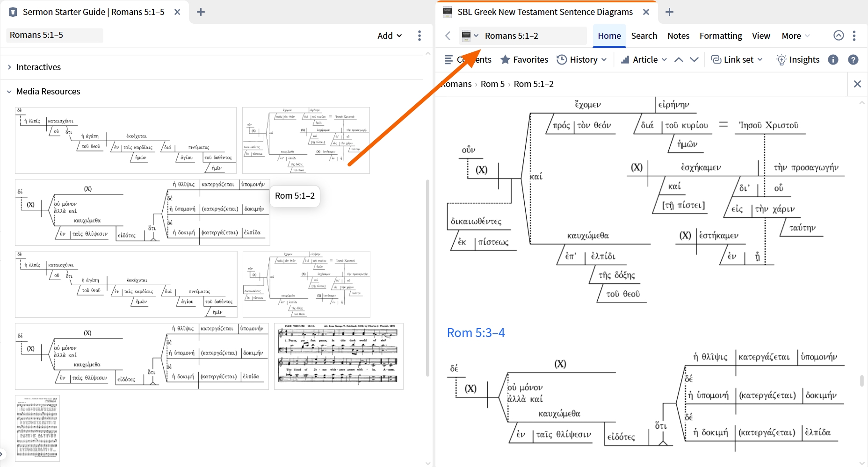
Task: Open the Formatting tab
Action: point(721,36)
